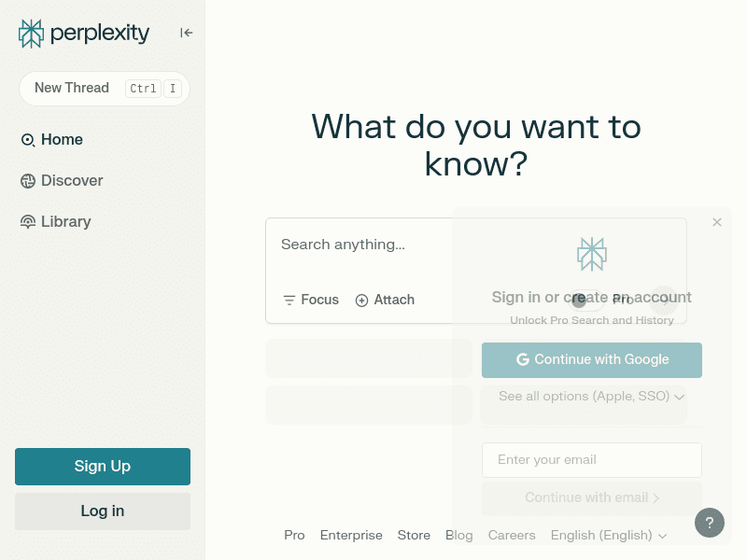This screenshot has height=560, width=747.
Task: Click the Log in button
Action: click(x=103, y=511)
